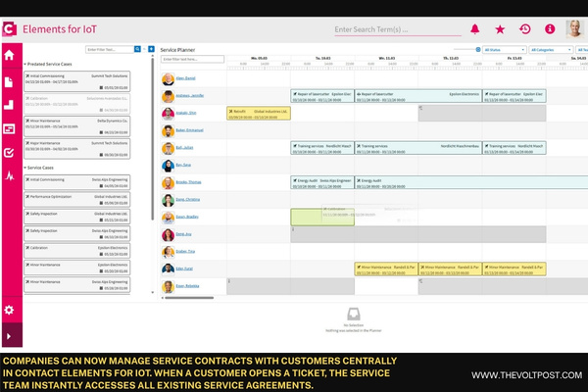
Task: Select the Performance Optimization Global Industries card
Action: tap(77, 200)
